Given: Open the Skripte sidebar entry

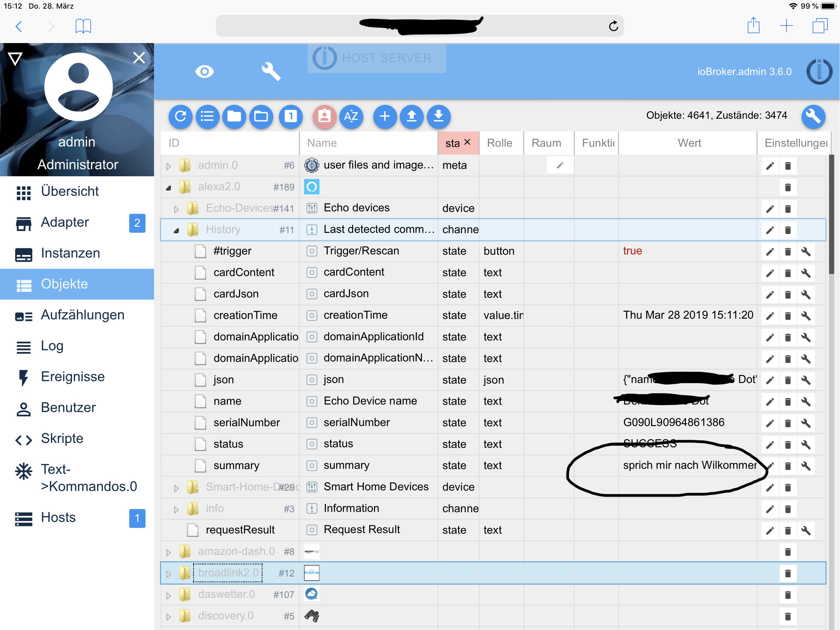Looking at the screenshot, I should point(62,438).
